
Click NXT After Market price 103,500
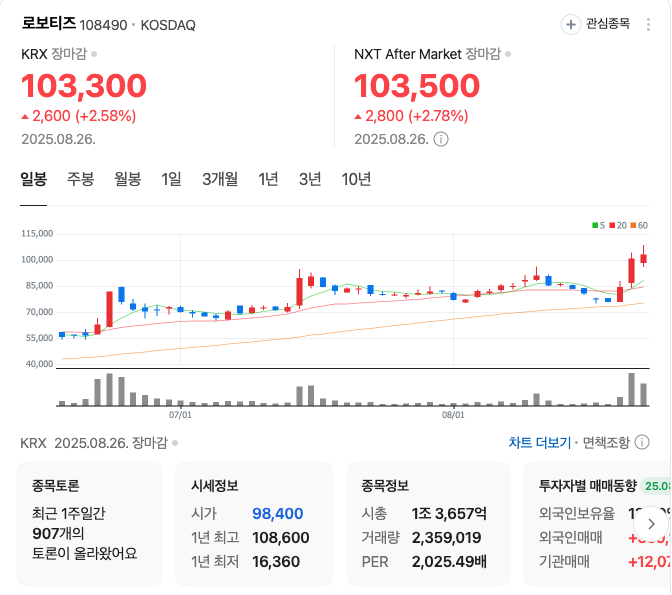click(417, 86)
